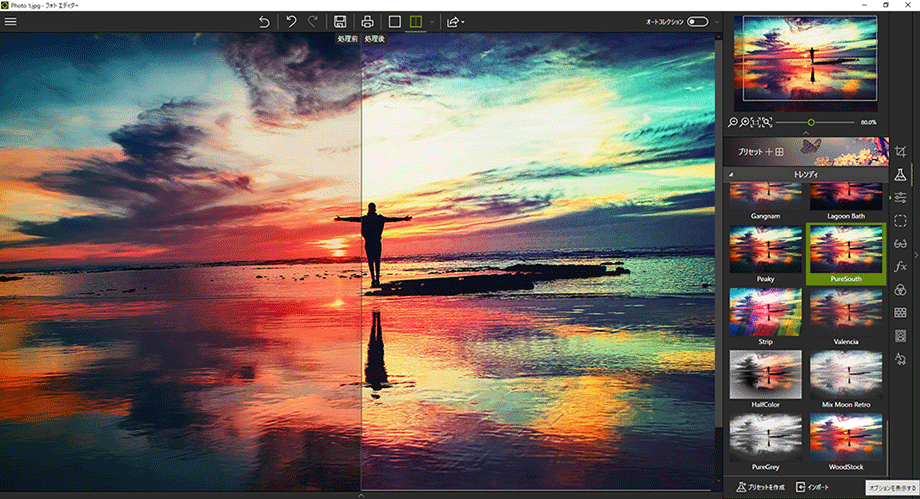This screenshot has height=499, width=920.
Task: Toggle the auto-correction switch (オートコレクション)
Action: pyautogui.click(x=698, y=22)
